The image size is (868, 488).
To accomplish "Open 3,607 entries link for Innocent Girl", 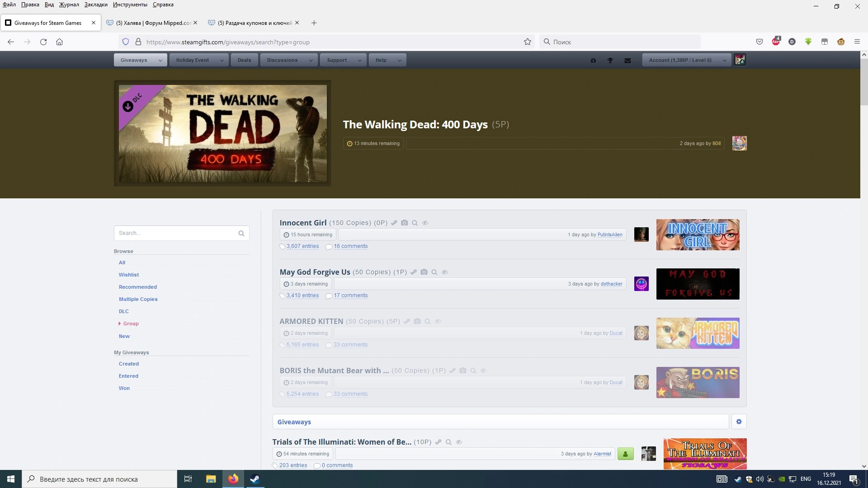I will pos(302,246).
